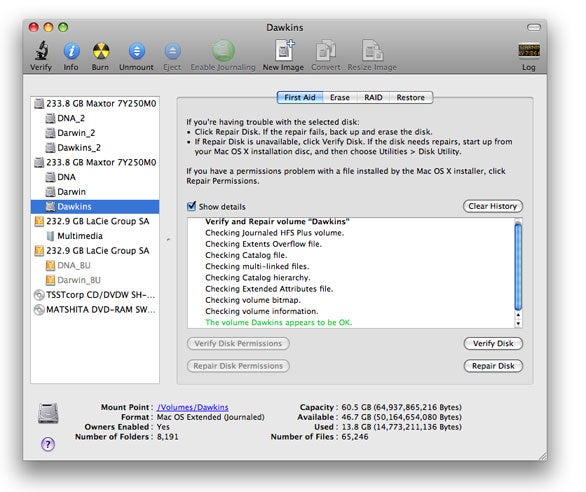This screenshot has width=586, height=492.
Task: Open help with the purple question mark button
Action: (x=48, y=445)
